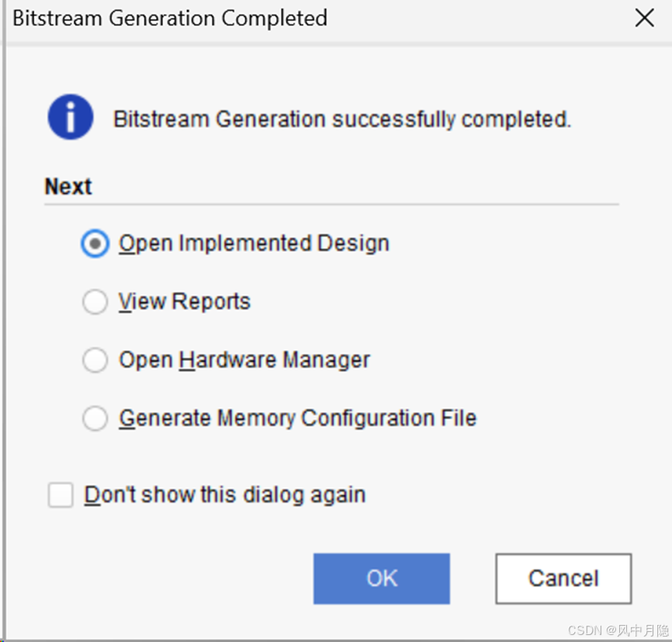The image size is (672, 642).
Task: Pick Generate Memory Configuration File radio option
Action: [95, 419]
